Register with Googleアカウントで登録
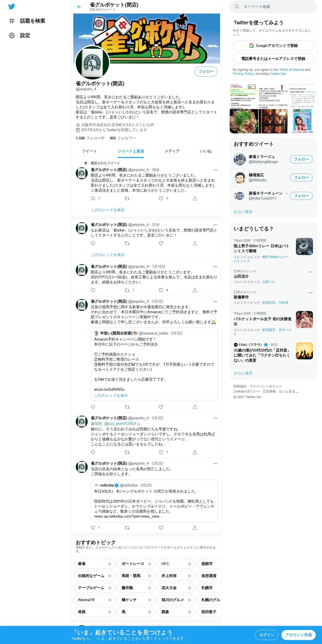Screen dimensions: 322x644 coord(273,46)
